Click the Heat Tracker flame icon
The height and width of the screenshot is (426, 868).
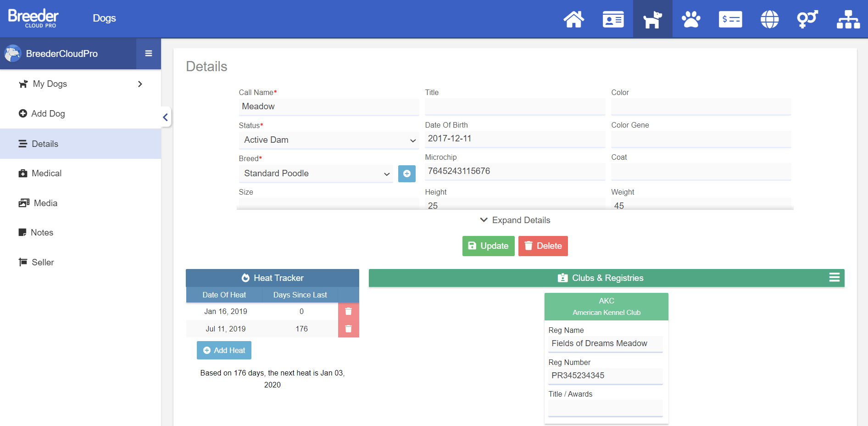tap(246, 278)
